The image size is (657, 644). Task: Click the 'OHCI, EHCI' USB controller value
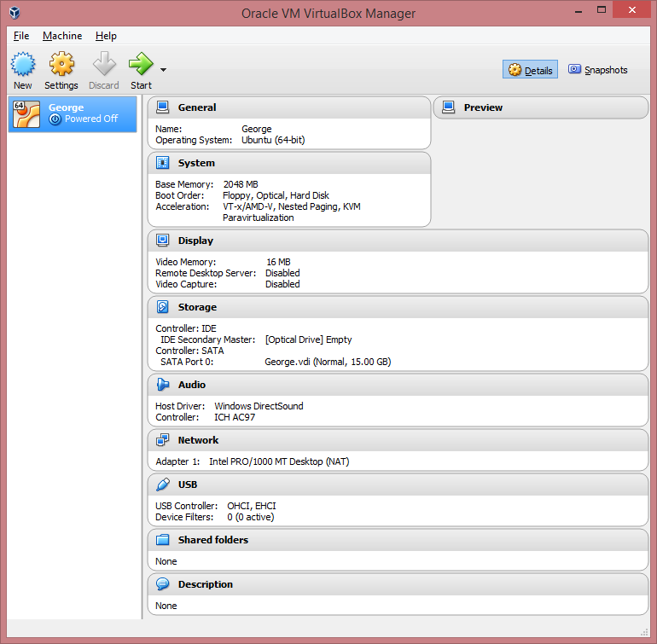click(252, 506)
